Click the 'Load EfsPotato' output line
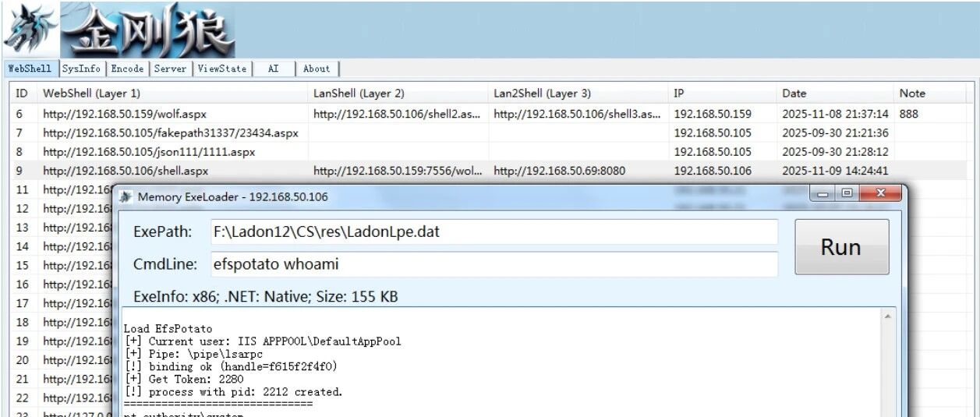 [x=168, y=329]
